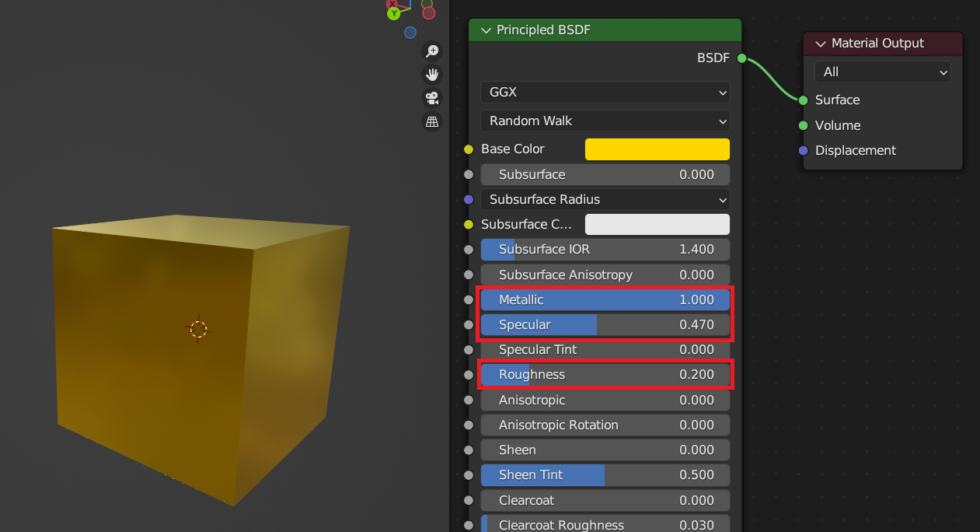980x532 pixels.
Task: Click the pan hand icon in viewport
Action: pyautogui.click(x=432, y=75)
